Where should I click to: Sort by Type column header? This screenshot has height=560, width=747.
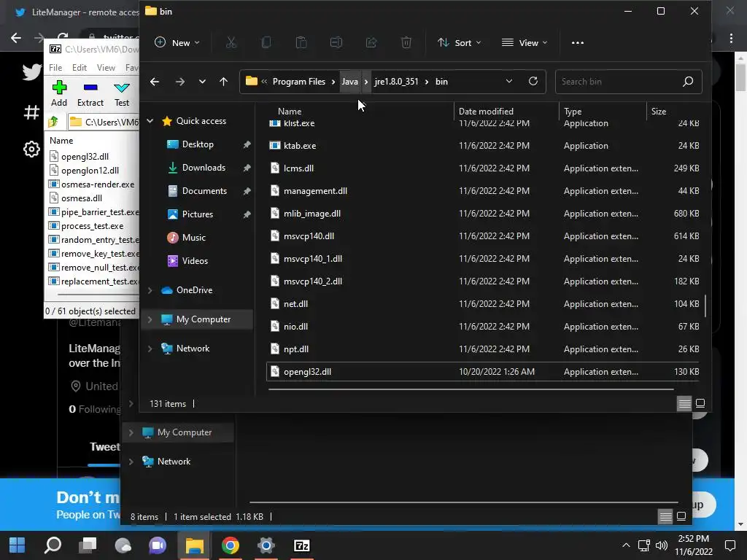[x=573, y=112]
